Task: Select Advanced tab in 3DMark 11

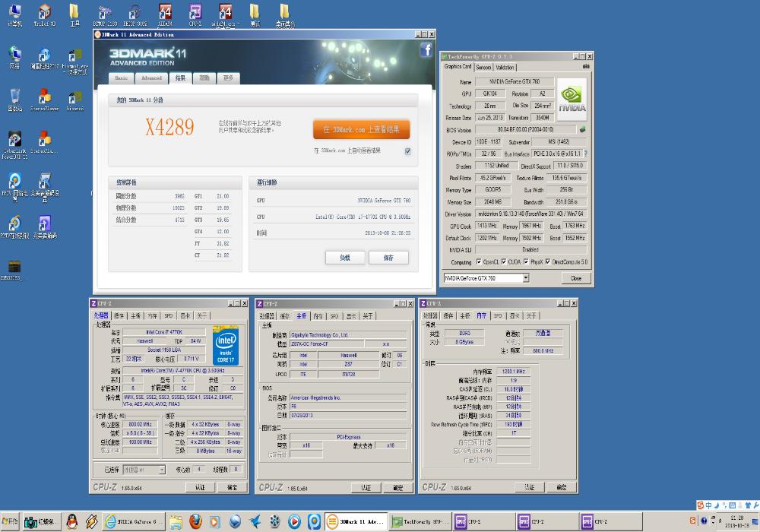Action: pos(151,78)
